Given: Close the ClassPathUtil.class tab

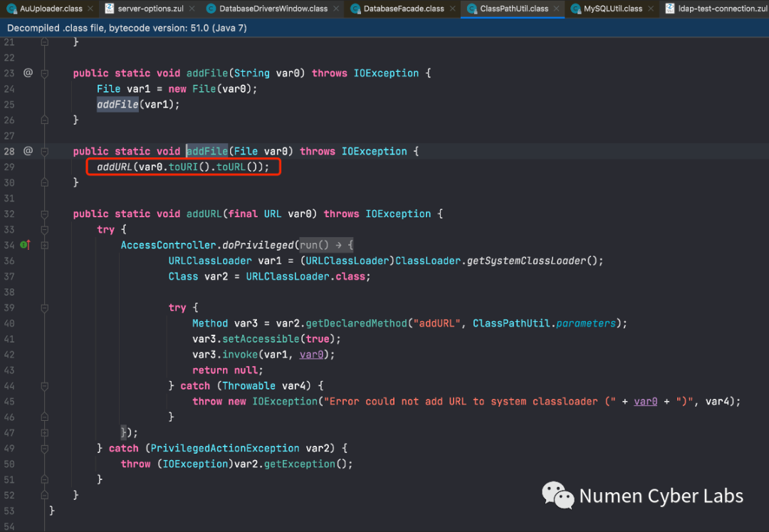Looking at the screenshot, I should point(556,9).
